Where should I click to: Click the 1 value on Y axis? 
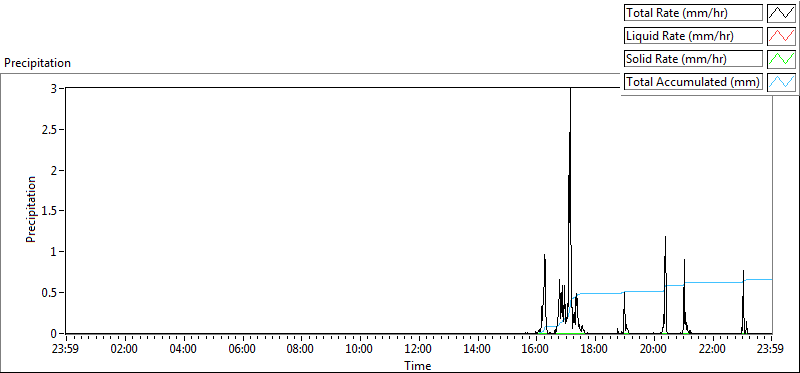click(x=54, y=252)
